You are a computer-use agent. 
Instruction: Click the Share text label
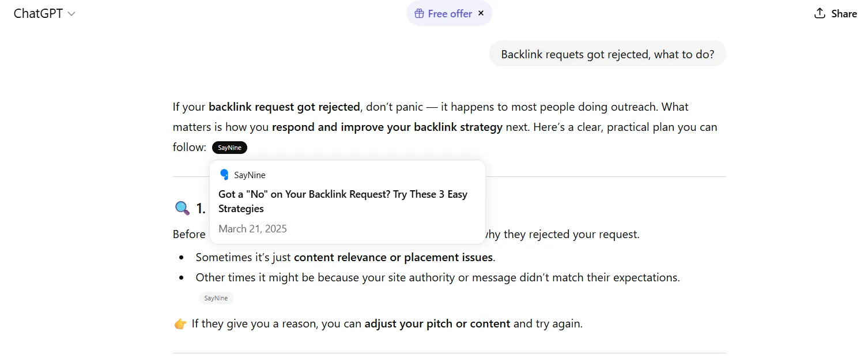[844, 14]
